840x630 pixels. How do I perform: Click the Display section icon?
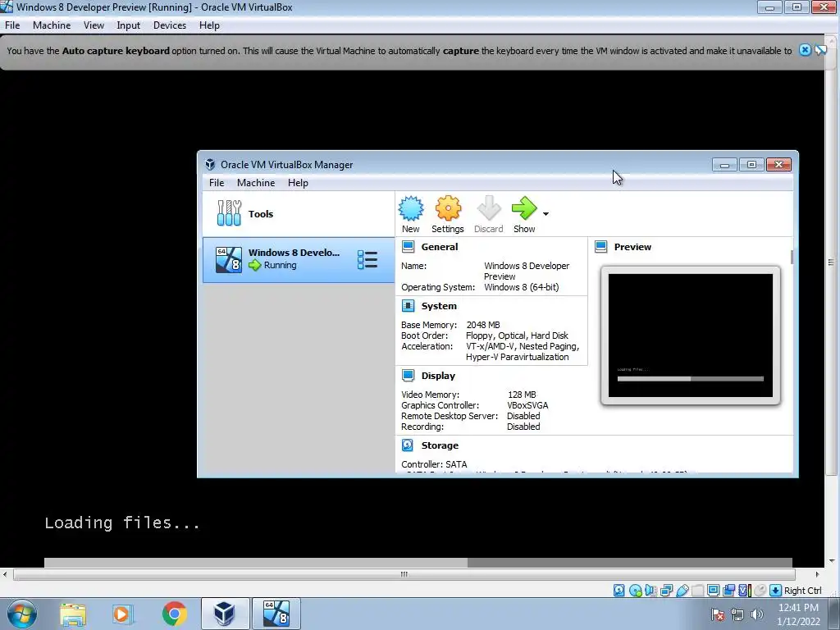click(x=409, y=376)
